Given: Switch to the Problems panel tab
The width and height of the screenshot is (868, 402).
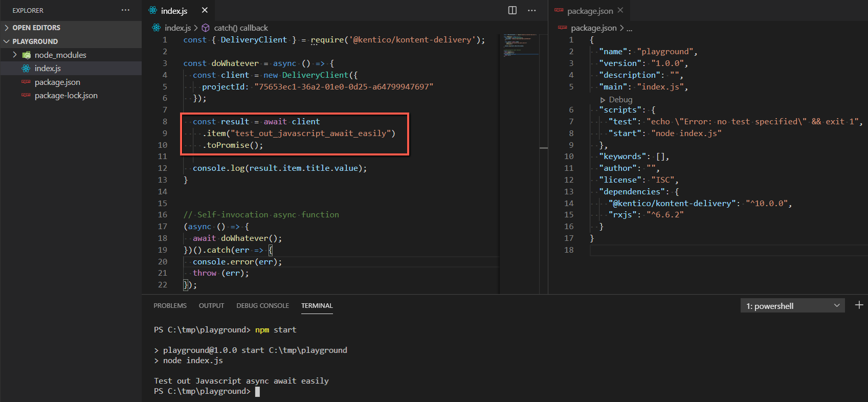Looking at the screenshot, I should pyautogui.click(x=170, y=306).
